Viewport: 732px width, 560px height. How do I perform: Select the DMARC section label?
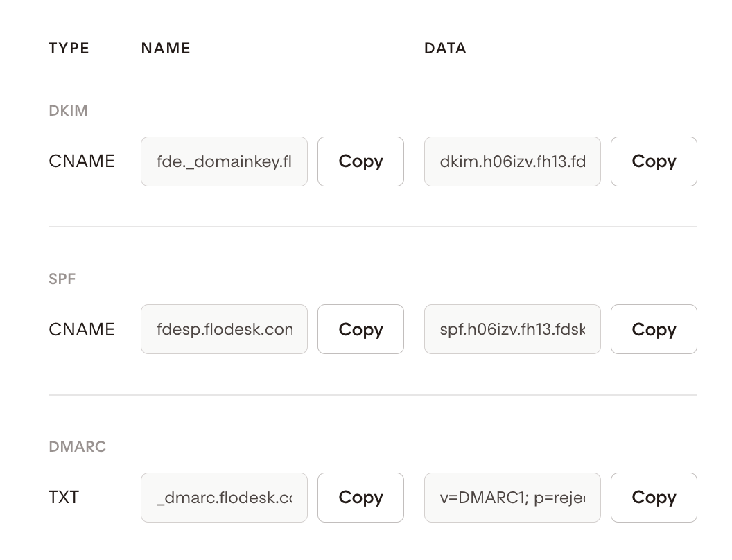[77, 447]
